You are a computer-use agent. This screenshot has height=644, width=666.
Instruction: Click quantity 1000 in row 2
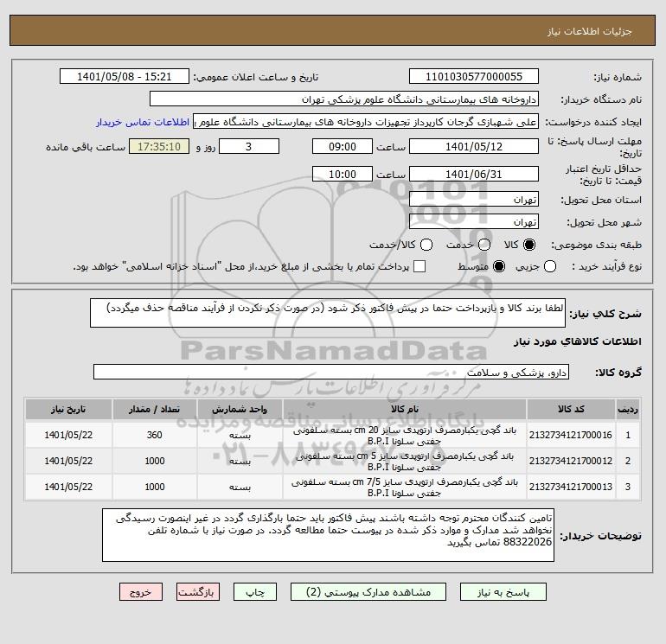point(154,461)
